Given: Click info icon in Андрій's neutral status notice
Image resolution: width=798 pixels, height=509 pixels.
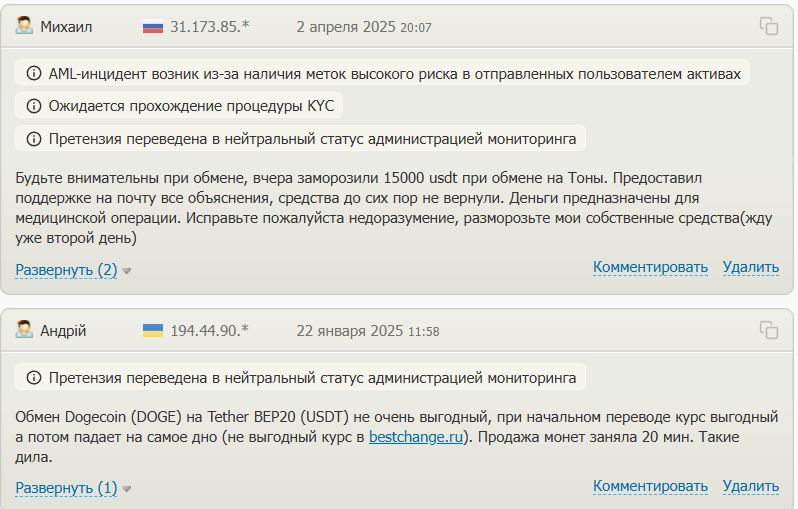Looking at the screenshot, I should [x=34, y=378].
